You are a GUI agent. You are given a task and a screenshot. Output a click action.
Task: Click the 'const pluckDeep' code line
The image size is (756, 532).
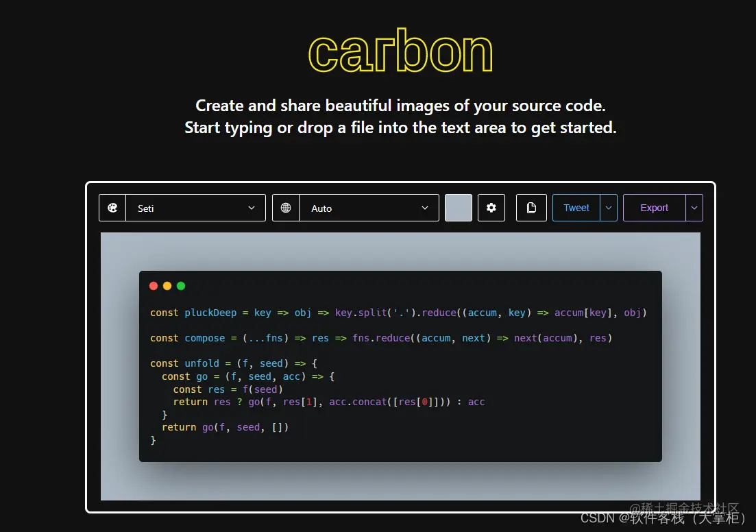(x=398, y=313)
